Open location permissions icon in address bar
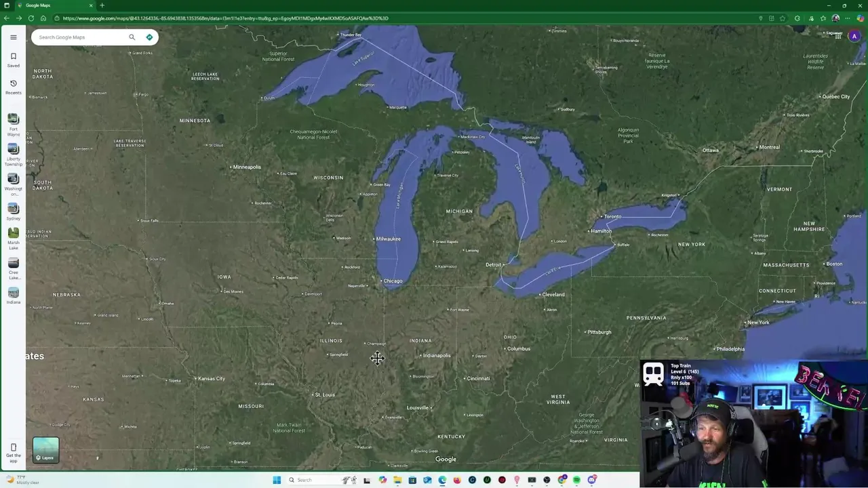This screenshot has width=868, height=488. (761, 18)
